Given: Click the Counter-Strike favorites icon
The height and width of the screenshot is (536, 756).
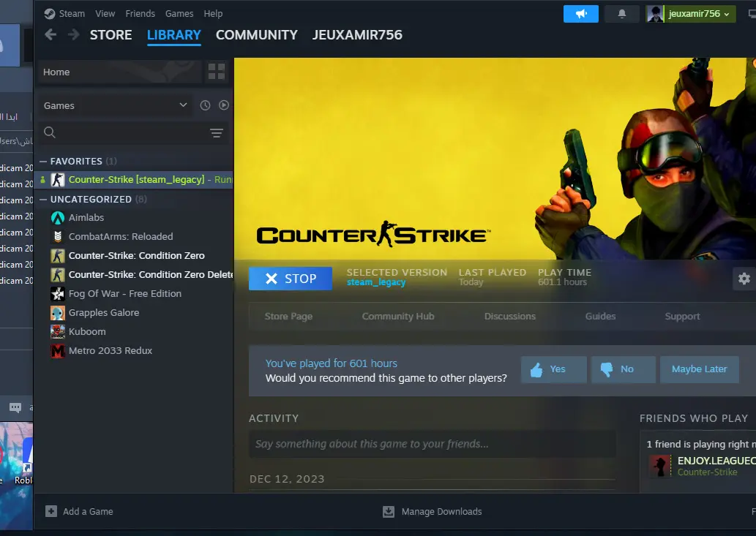Looking at the screenshot, I should pos(58,180).
